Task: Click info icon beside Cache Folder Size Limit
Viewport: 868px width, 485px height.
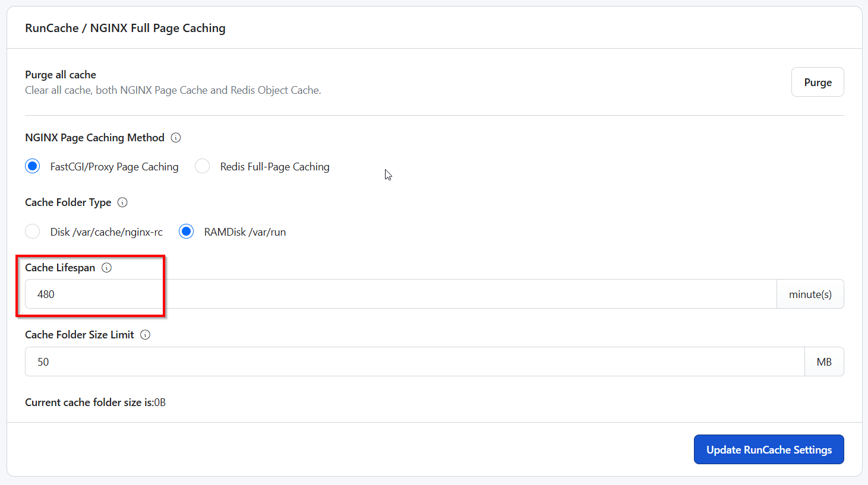Action: click(145, 335)
